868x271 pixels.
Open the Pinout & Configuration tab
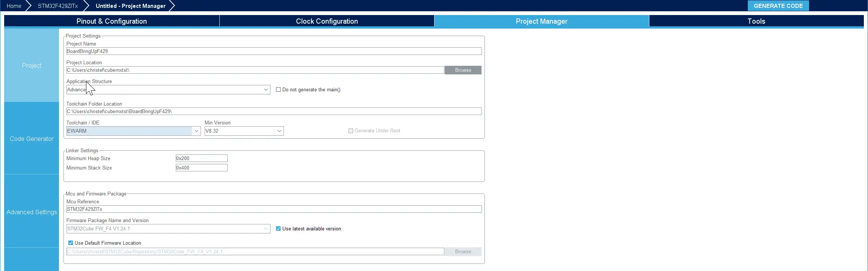pos(112,21)
